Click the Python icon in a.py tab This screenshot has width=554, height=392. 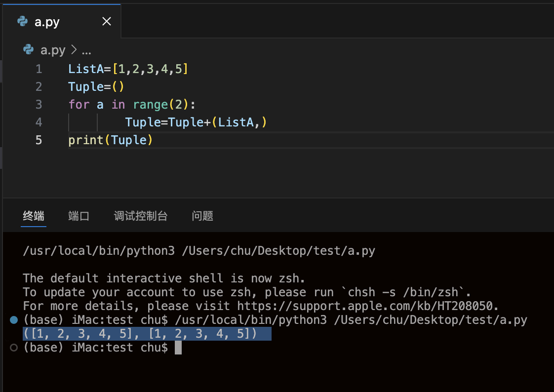(22, 22)
